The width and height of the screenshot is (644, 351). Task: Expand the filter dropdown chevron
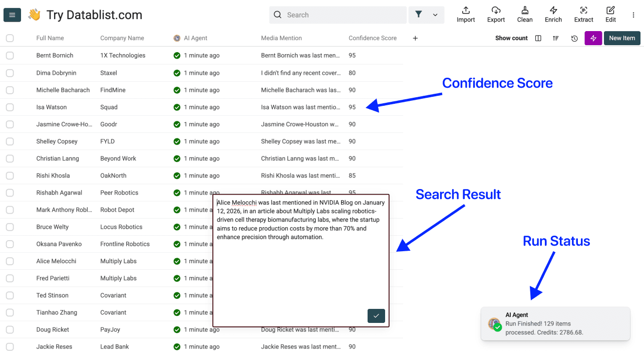coord(435,15)
